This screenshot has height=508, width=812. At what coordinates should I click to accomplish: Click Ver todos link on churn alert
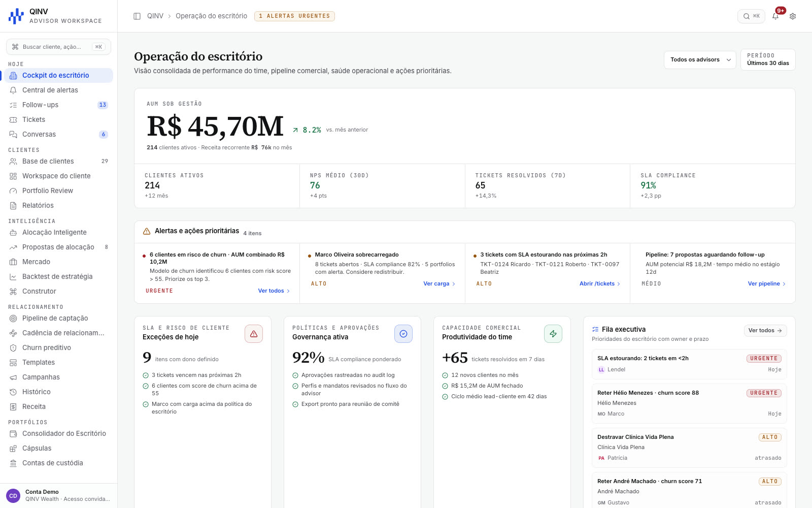274,291
